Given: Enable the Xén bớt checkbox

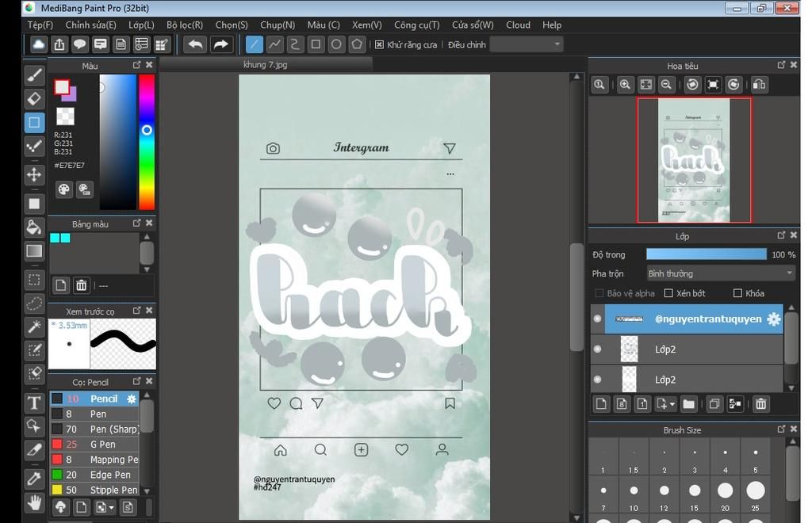Looking at the screenshot, I should [668, 293].
